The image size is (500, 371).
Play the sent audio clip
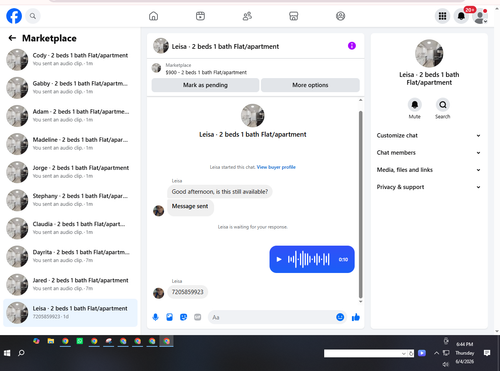279,259
